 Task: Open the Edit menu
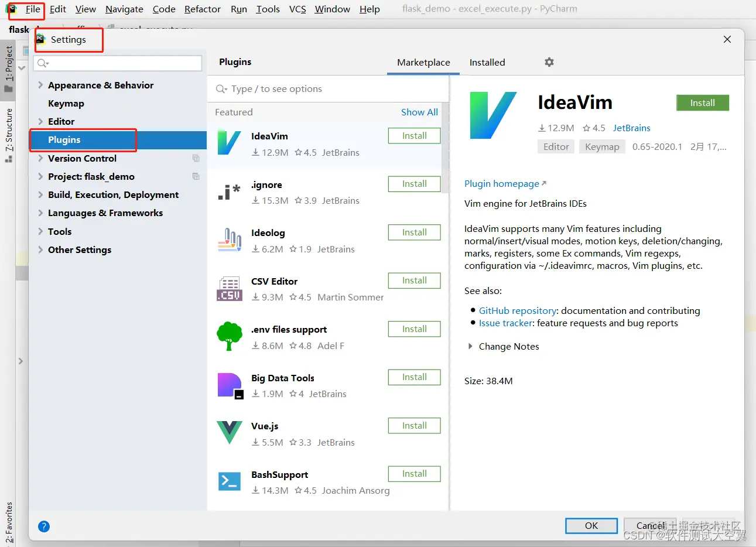(x=58, y=9)
